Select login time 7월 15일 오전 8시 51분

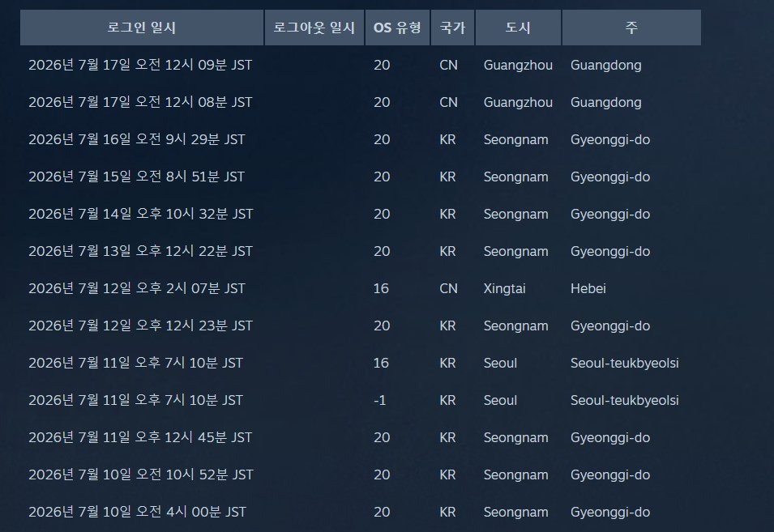point(137,177)
